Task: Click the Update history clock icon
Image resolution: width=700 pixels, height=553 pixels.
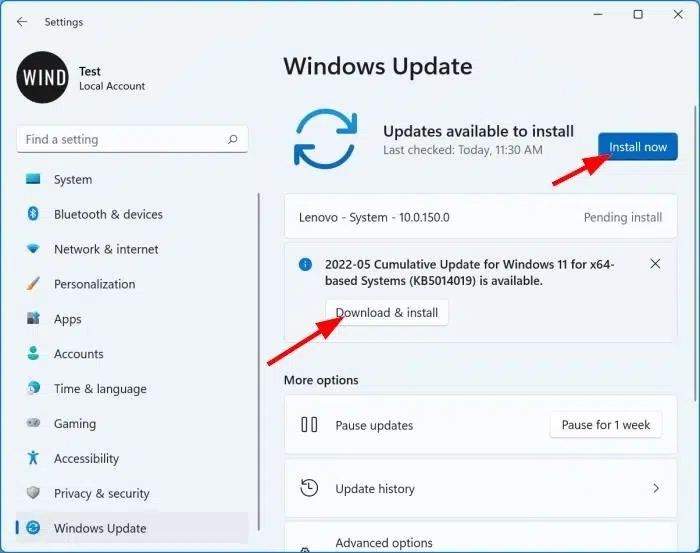Action: [x=309, y=488]
